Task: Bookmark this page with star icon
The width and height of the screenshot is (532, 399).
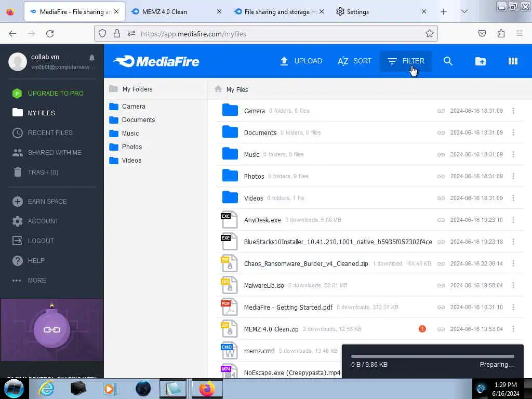Action: point(430,33)
